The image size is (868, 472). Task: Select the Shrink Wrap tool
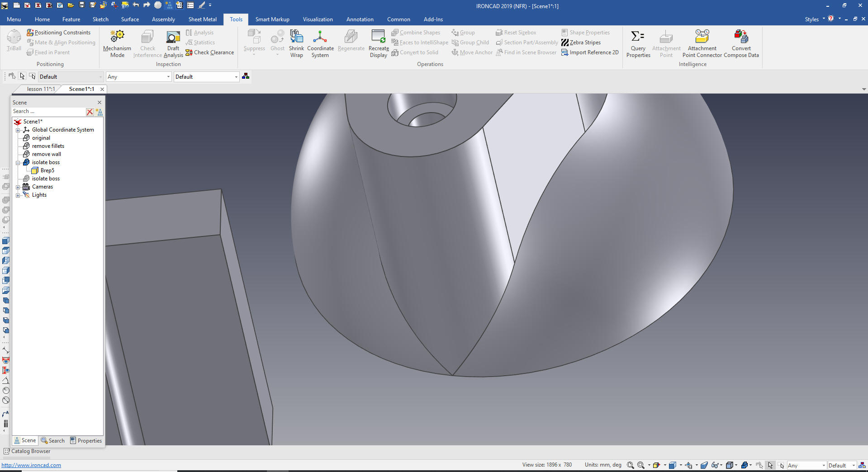pos(296,37)
